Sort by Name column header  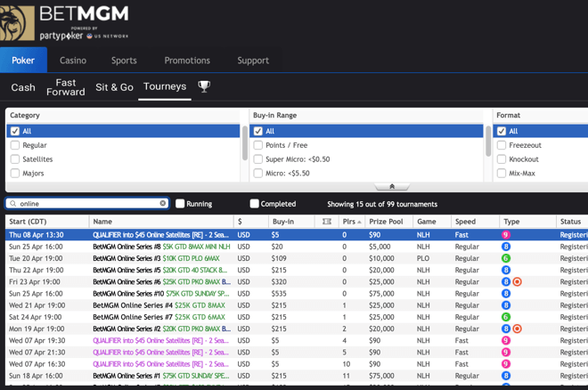(x=161, y=222)
